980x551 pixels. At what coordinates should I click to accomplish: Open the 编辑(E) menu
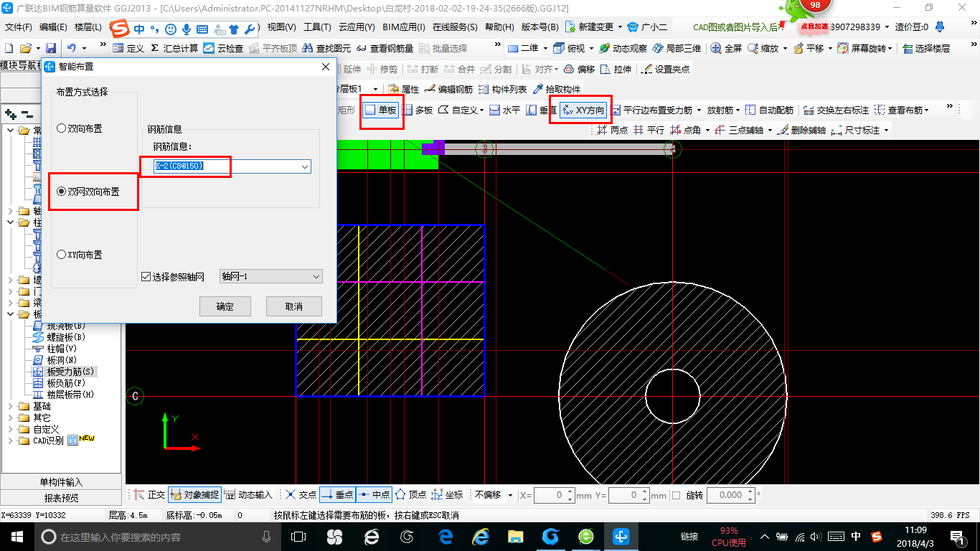[53, 27]
